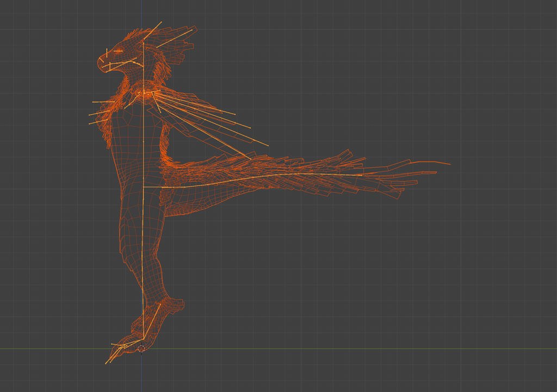Select the shoulder joint cluster of bones
Screen dimensions: 557x392
(x=144, y=94)
